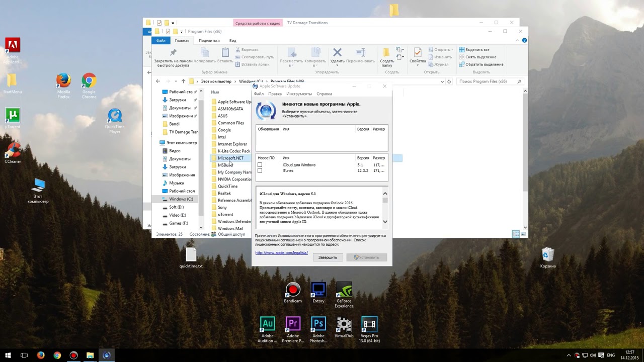Click the refresh icon beside the address bar
This screenshot has width=644, height=362.
point(449,81)
